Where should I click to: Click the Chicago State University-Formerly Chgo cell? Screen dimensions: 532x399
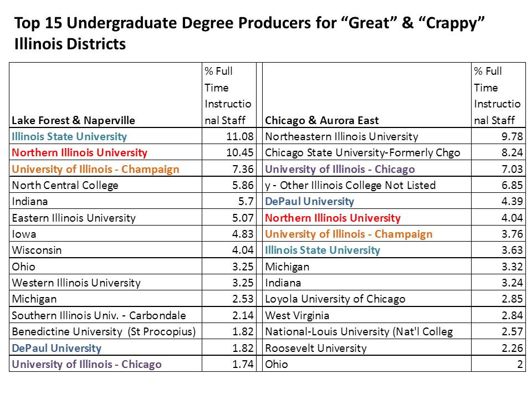(x=363, y=152)
